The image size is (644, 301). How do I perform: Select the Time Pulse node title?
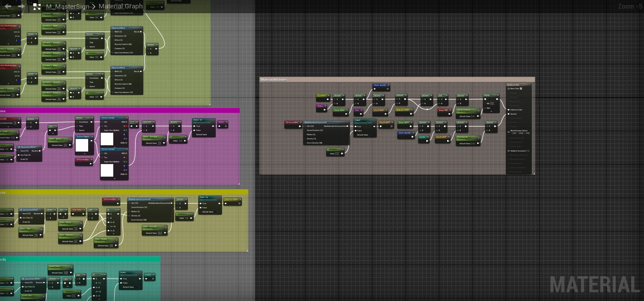tap(77, 210)
